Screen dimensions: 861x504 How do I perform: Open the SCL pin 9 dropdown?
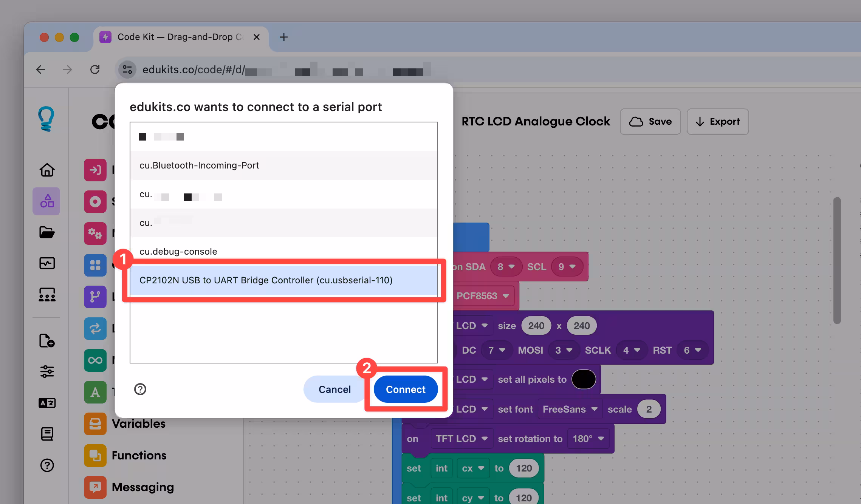coord(567,267)
